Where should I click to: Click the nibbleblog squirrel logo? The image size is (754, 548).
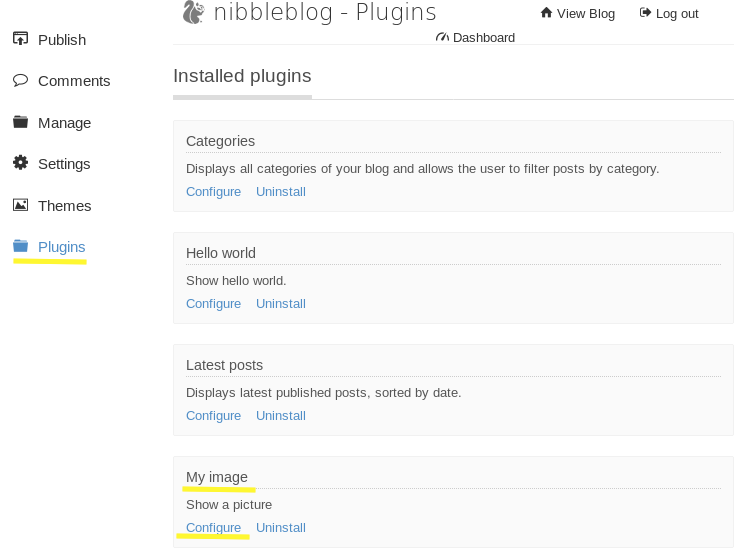(x=193, y=12)
